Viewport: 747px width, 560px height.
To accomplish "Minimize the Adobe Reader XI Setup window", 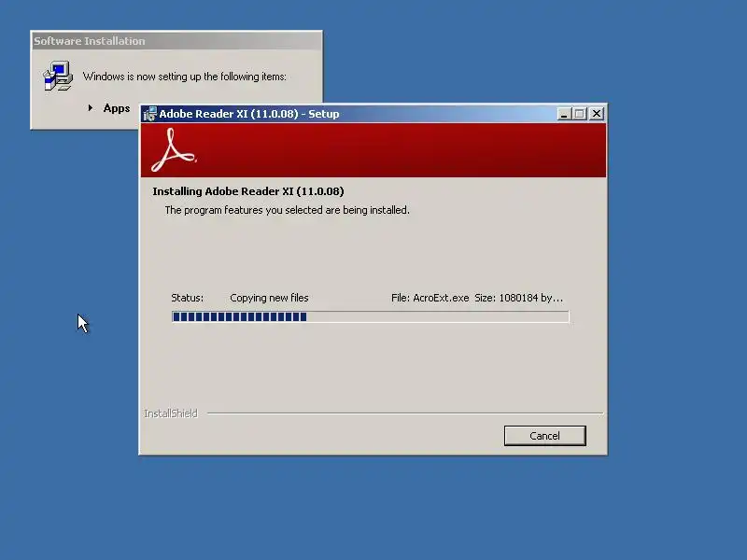I will (x=564, y=114).
